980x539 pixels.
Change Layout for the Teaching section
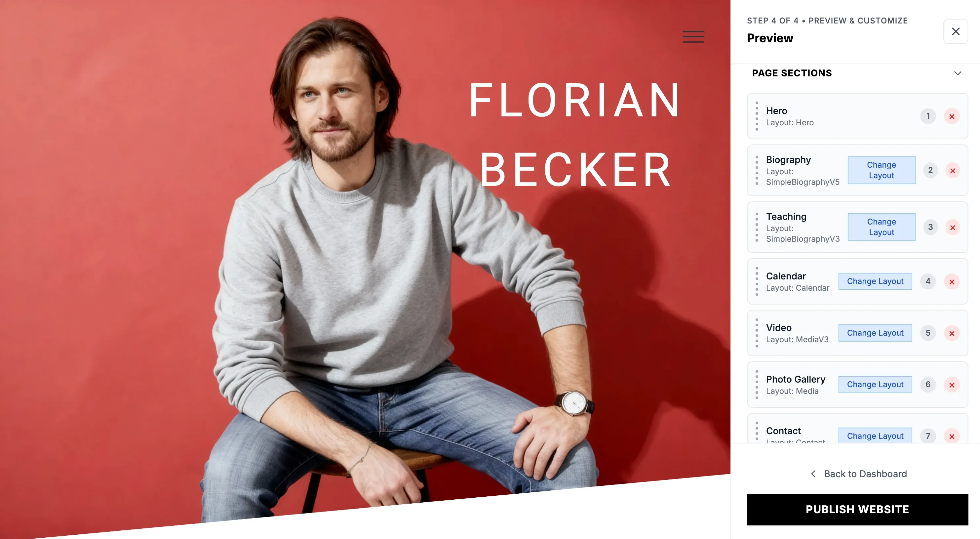881,227
